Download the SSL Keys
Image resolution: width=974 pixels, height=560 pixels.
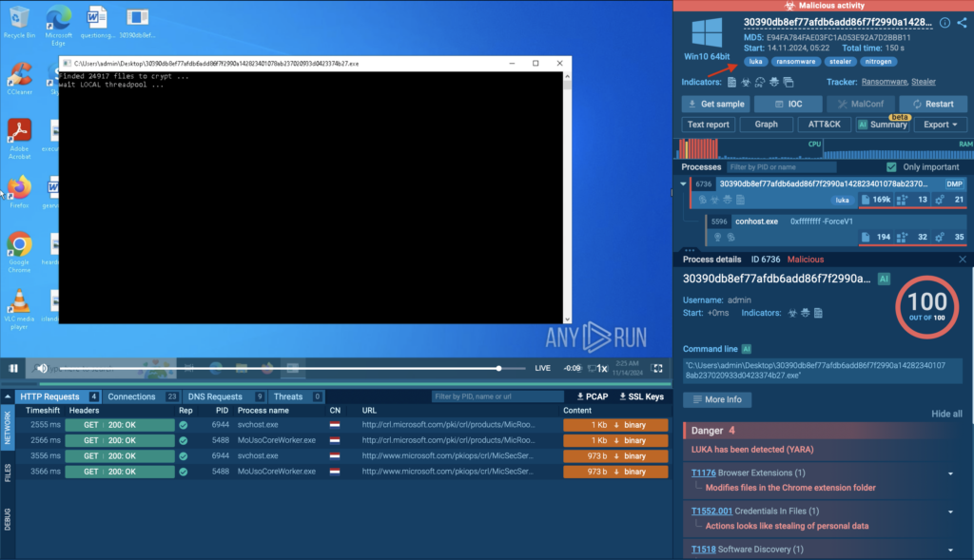641,396
